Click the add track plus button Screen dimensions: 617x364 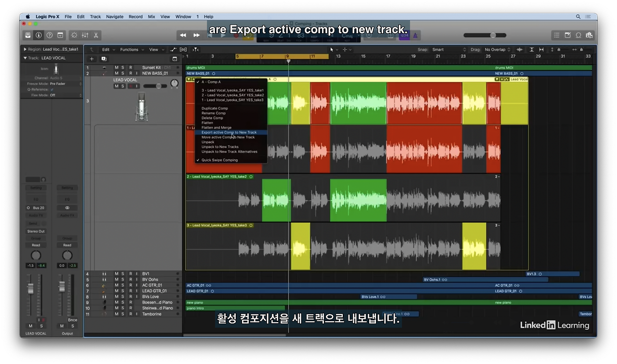[x=92, y=59]
